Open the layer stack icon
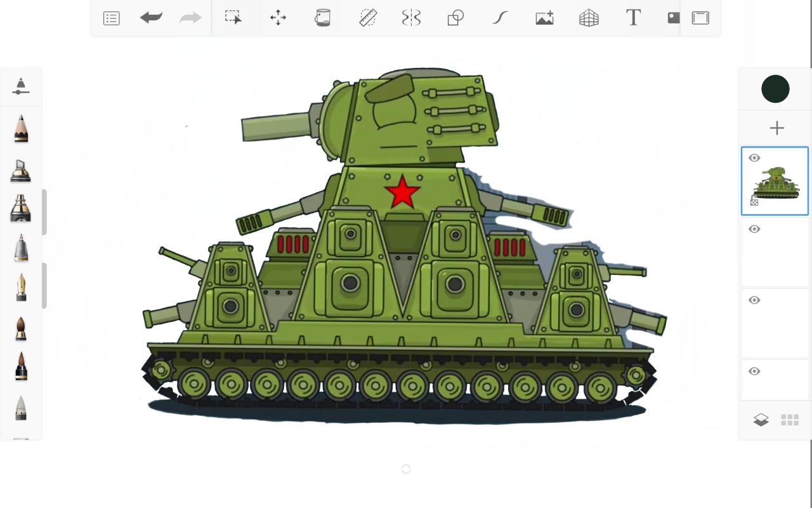 (761, 420)
